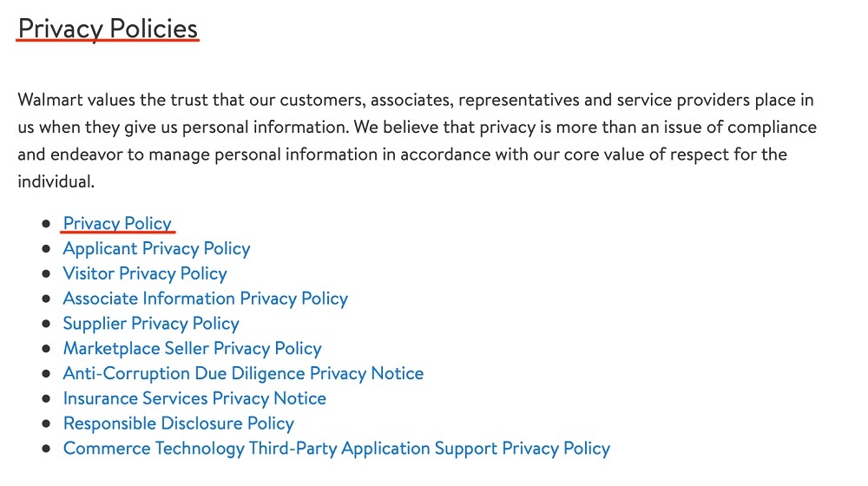Click the bullet beside Applicant Privacy Policy
The image size is (868, 486).
(47, 248)
